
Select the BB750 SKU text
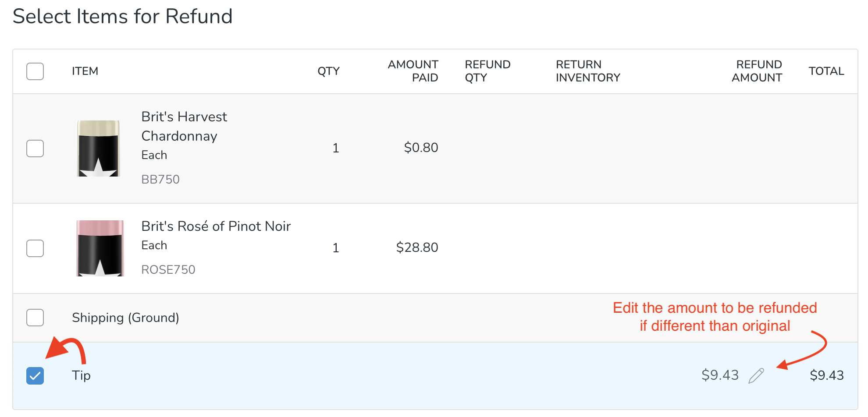[x=160, y=179]
